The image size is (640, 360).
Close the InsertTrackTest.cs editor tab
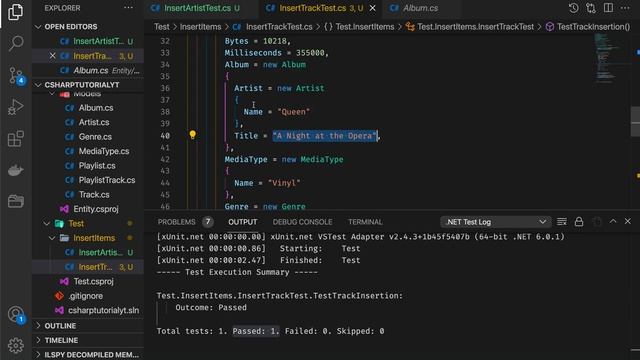[x=372, y=8]
